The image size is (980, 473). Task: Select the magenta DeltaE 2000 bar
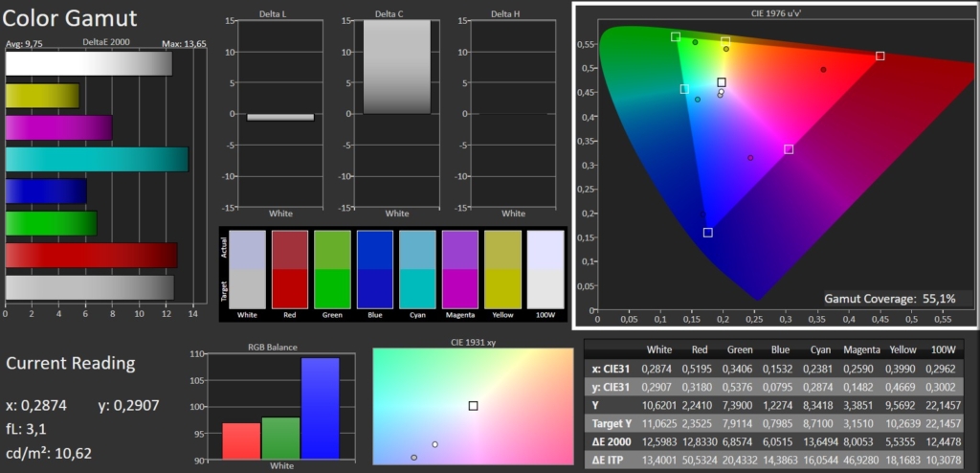pos(58,127)
